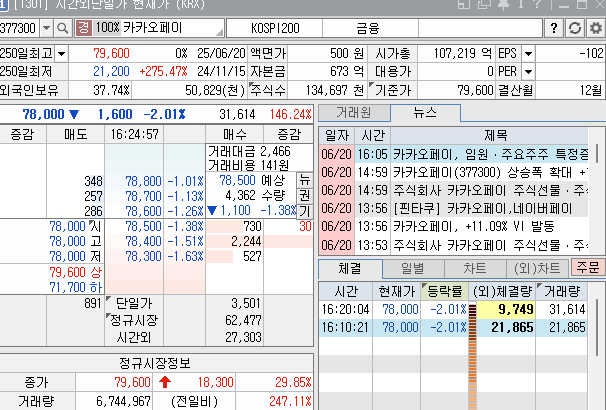Click the 금융 sector cell

tap(368, 28)
